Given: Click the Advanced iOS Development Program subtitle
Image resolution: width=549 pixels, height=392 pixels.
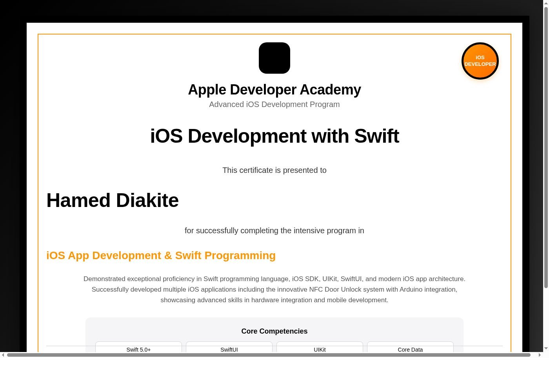Looking at the screenshot, I should [274, 104].
